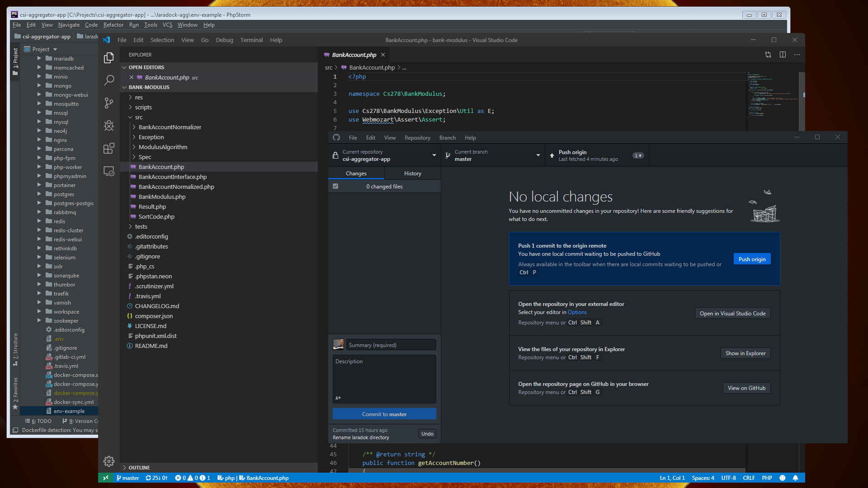Click the add co-authors icon in description
This screenshot has height=488, width=868.
click(x=338, y=398)
